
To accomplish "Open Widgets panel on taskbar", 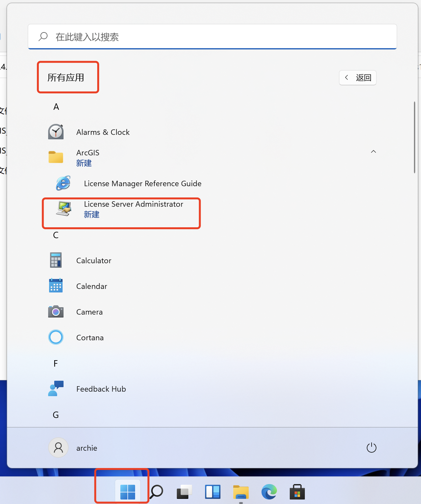I will (213, 492).
